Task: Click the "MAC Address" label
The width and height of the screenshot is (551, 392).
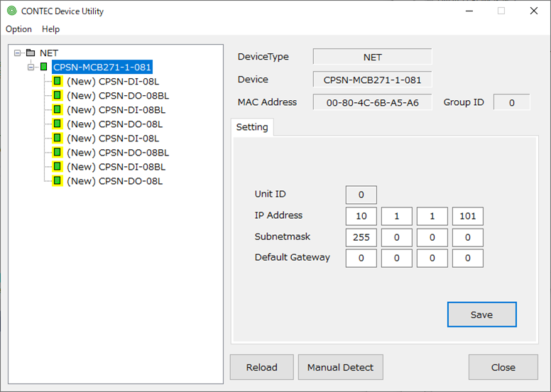Action: coord(267,102)
